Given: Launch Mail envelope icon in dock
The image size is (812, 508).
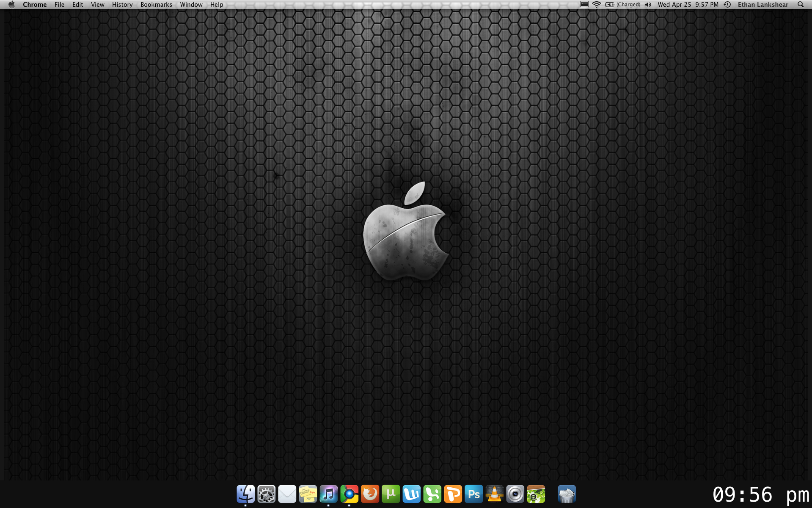Looking at the screenshot, I should coord(287,494).
